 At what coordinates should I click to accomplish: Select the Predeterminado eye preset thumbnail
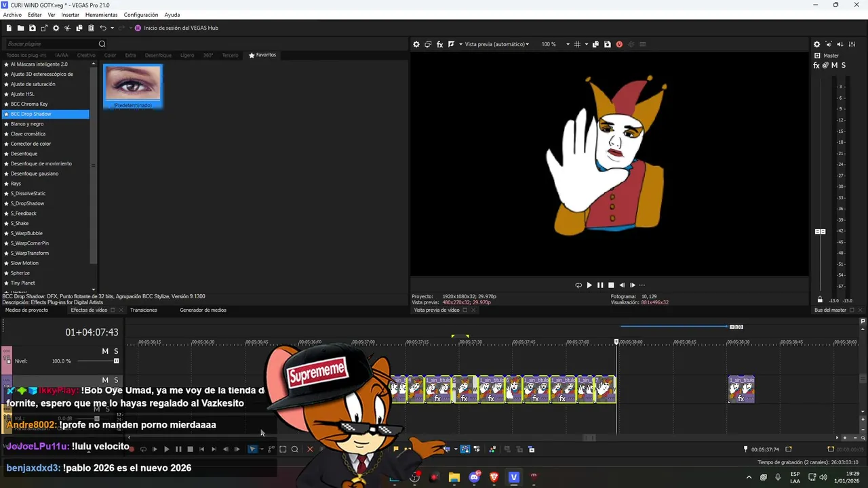(x=133, y=86)
